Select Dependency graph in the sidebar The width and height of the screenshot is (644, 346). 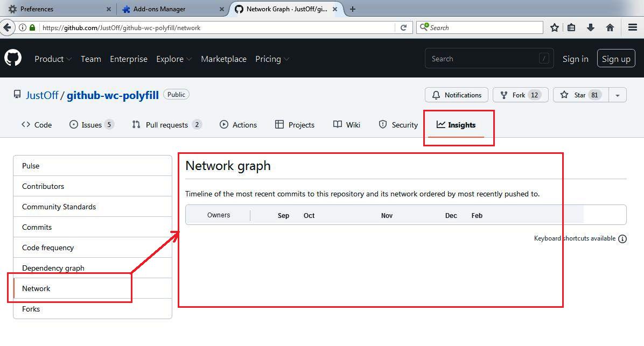click(93, 268)
